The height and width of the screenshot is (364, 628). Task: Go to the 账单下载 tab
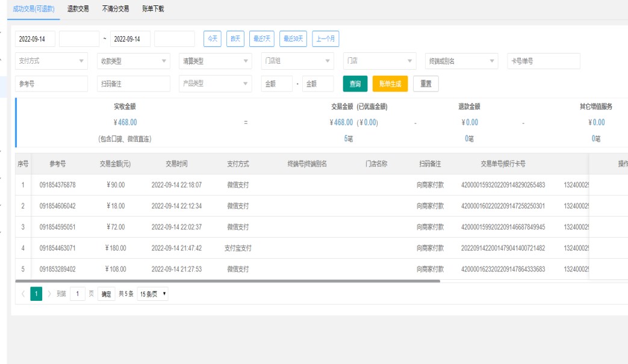(153, 8)
